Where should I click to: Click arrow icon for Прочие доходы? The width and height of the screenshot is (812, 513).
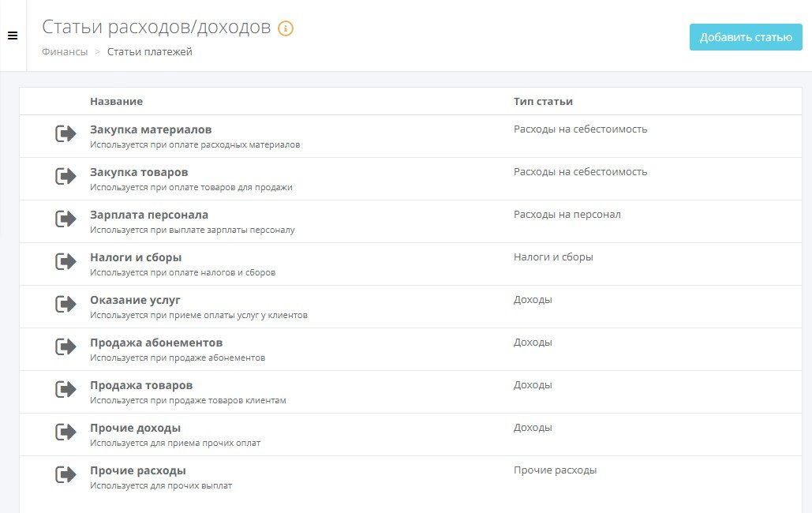[65, 431]
